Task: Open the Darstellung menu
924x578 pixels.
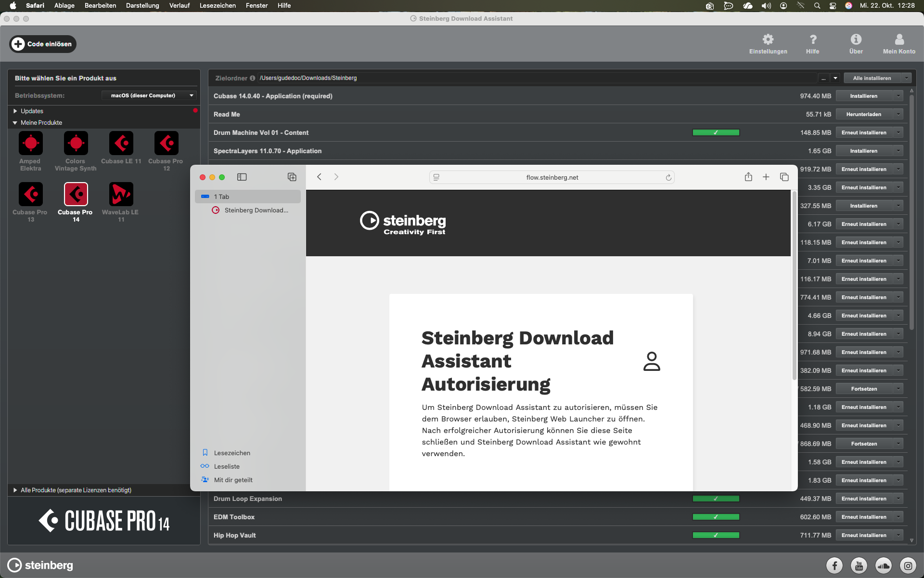Action: pos(142,6)
